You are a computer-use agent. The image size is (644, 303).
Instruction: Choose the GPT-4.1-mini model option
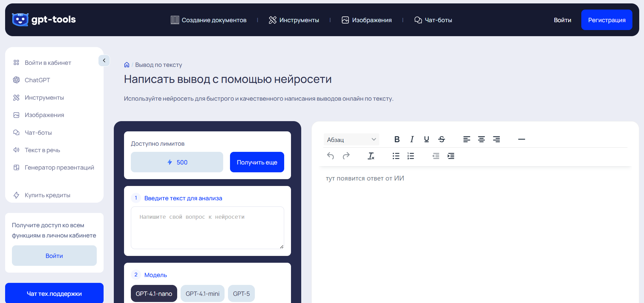click(202, 293)
